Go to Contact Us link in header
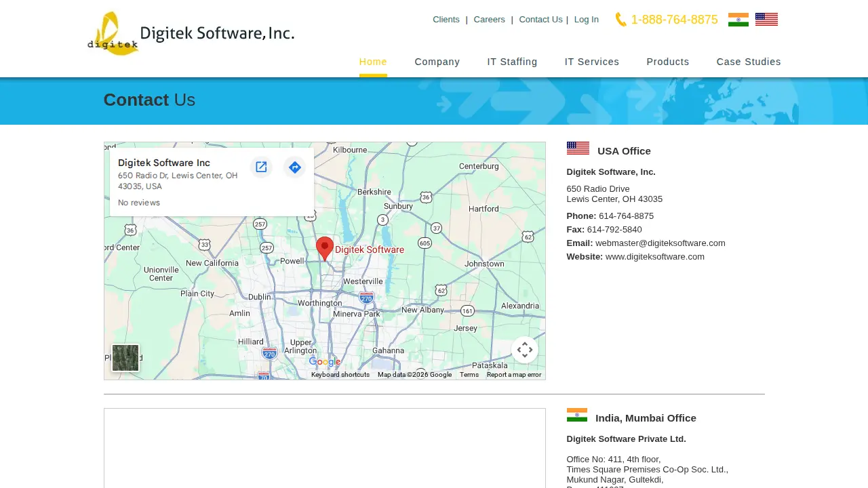 pos(540,20)
